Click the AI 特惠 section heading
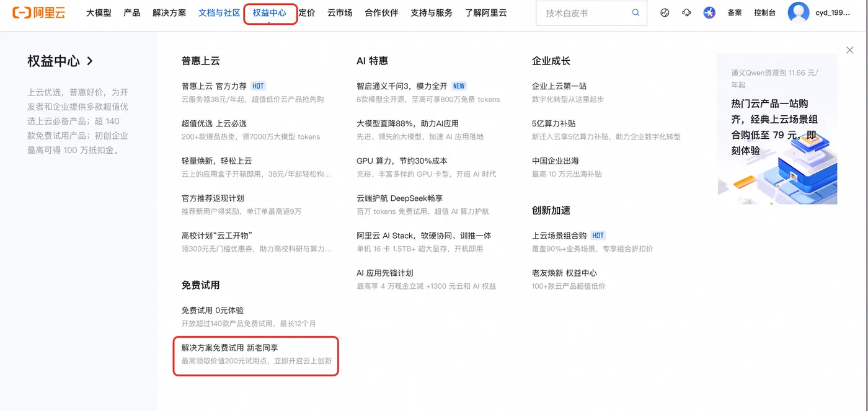 (372, 61)
